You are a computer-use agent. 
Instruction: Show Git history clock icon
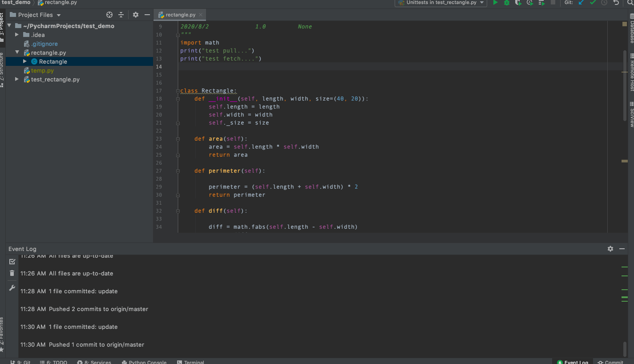point(604,3)
